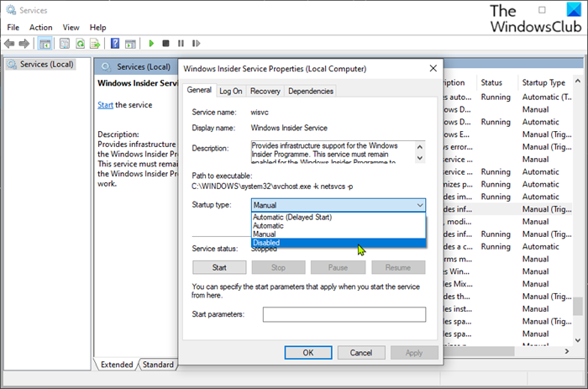
Task: Click the Show/Hide Action Pane icon
Action: (x=130, y=44)
